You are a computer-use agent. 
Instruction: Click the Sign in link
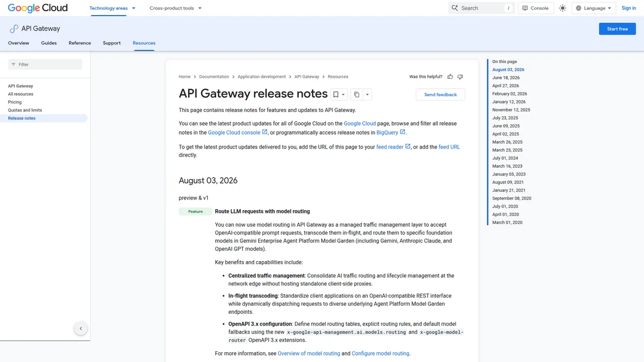628,8
